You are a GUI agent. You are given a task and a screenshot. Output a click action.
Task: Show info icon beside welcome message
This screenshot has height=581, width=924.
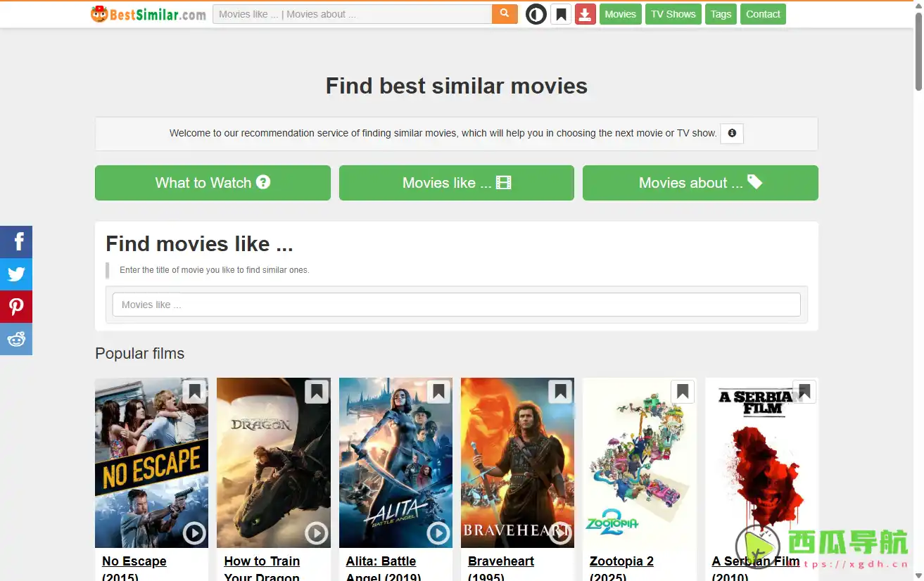732,134
